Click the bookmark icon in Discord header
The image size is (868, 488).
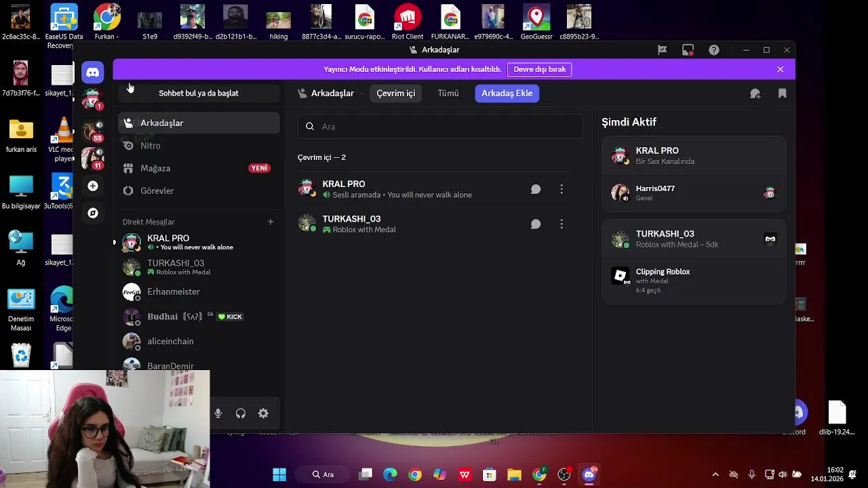pyautogui.click(x=782, y=94)
